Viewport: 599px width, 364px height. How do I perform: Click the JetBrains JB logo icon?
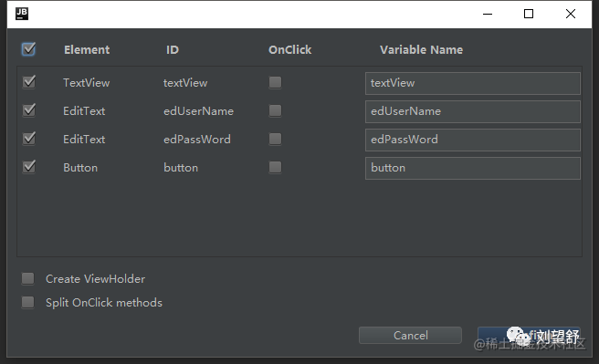click(22, 14)
